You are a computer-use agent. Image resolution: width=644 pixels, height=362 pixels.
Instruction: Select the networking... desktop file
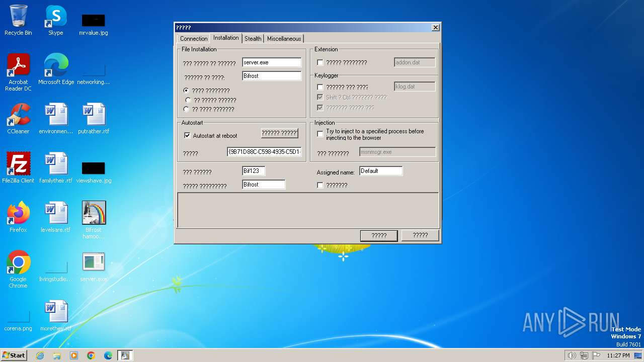point(93,74)
